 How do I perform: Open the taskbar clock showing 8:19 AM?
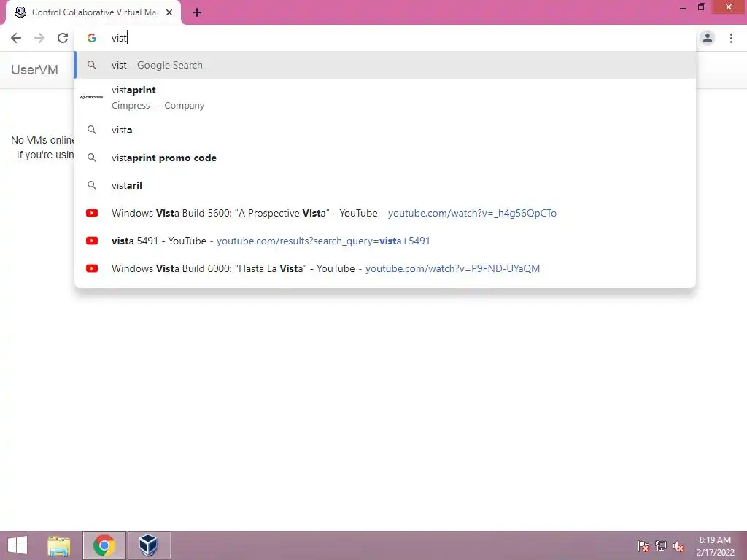coord(715,546)
